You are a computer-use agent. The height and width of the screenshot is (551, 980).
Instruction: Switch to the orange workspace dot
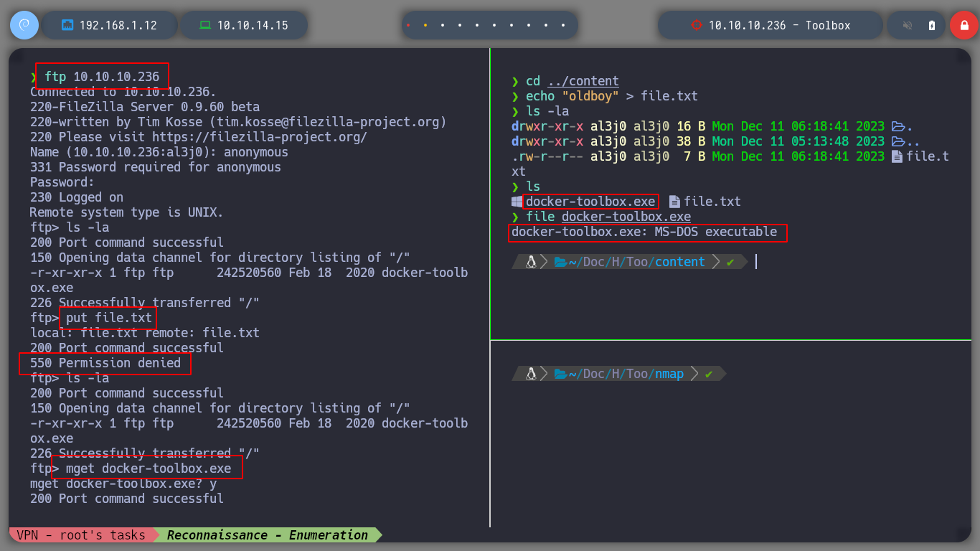[x=425, y=25]
